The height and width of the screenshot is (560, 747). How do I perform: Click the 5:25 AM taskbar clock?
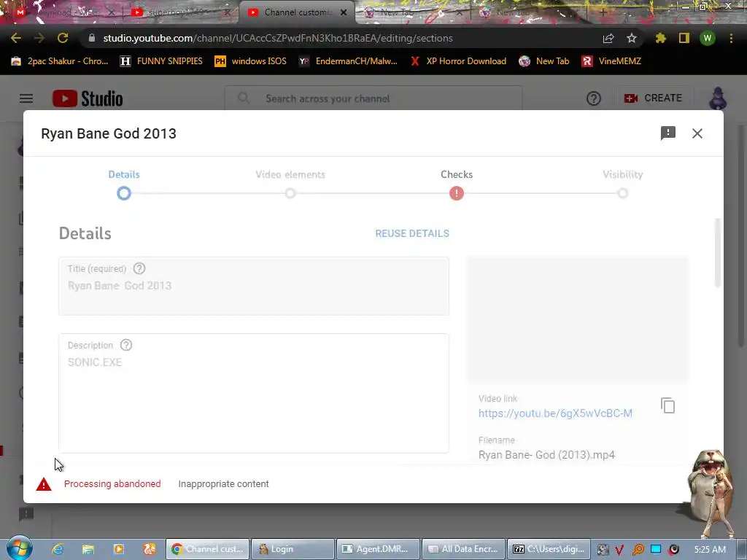(709, 550)
